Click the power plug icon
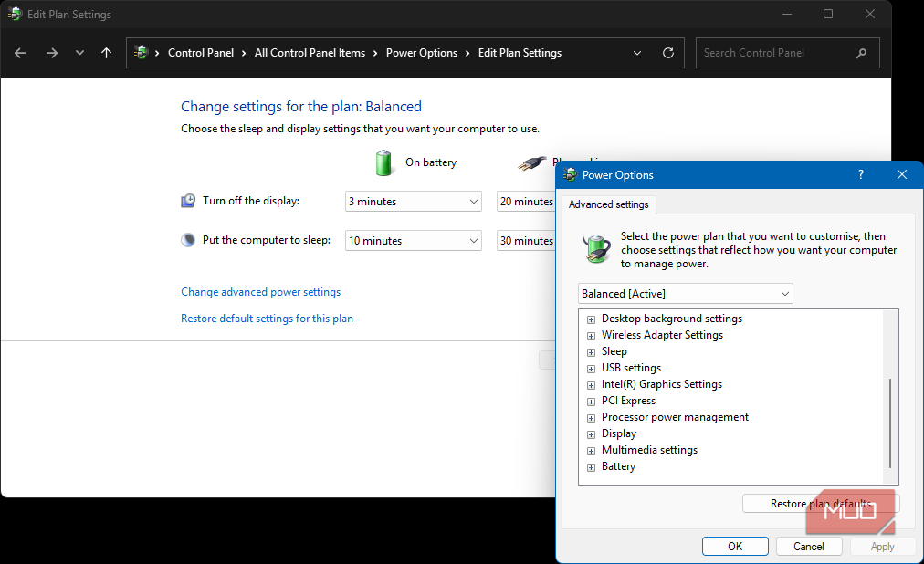The image size is (924, 564). coord(532,163)
